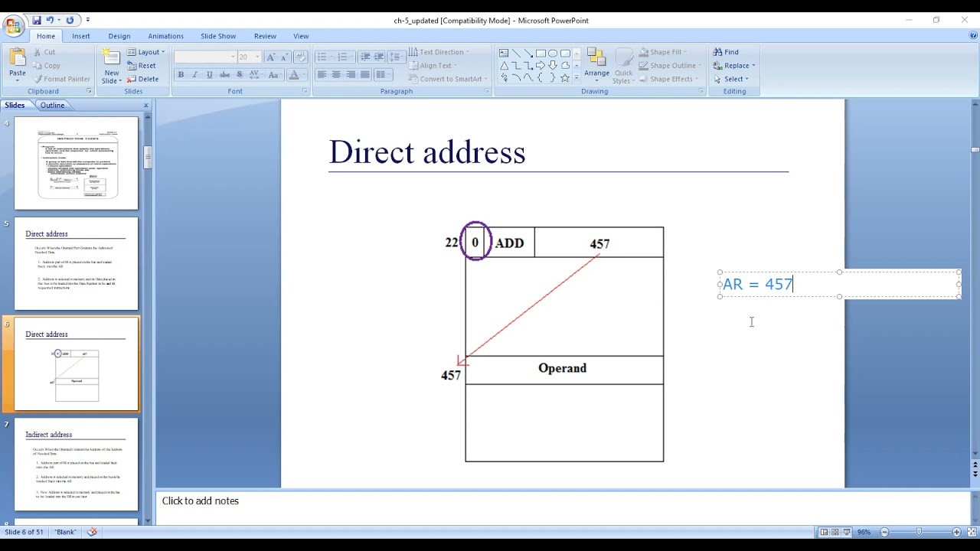Switch to the Outline pane tab
The width and height of the screenshot is (980, 551).
pos(52,105)
